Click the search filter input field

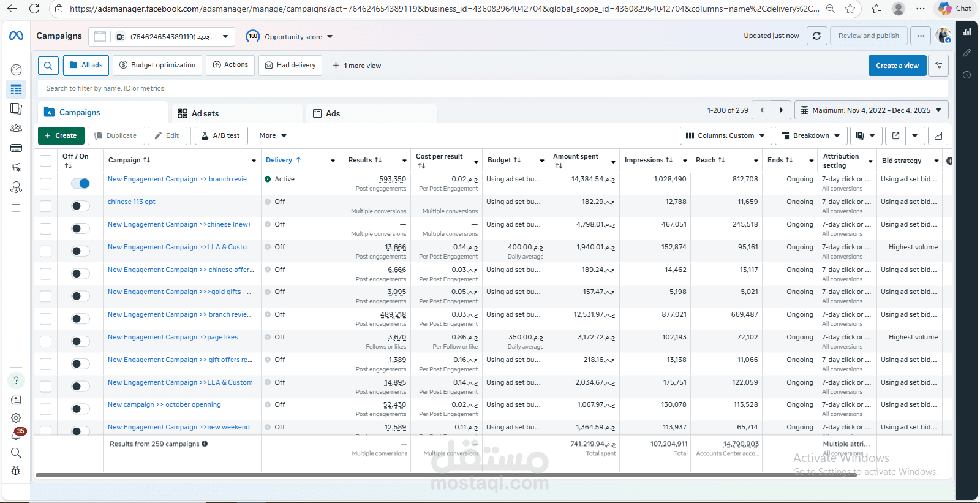pyautogui.click(x=493, y=88)
